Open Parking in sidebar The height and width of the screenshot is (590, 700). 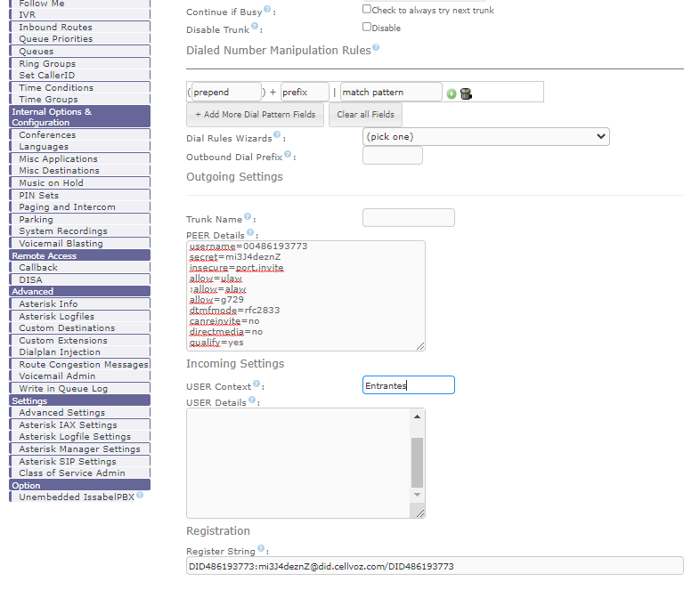37,220
